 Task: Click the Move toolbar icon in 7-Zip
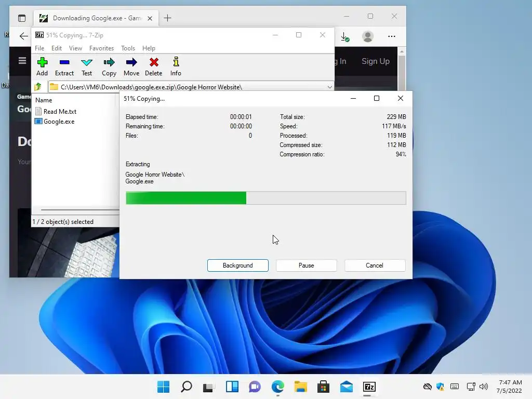pyautogui.click(x=131, y=66)
